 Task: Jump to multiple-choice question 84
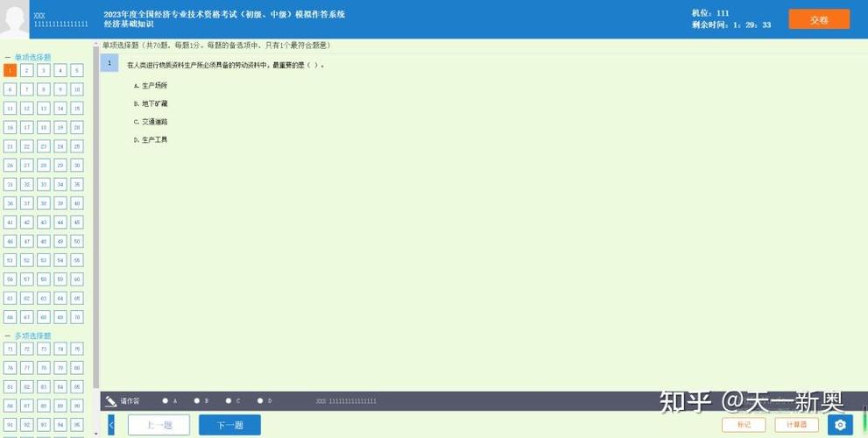[60, 386]
